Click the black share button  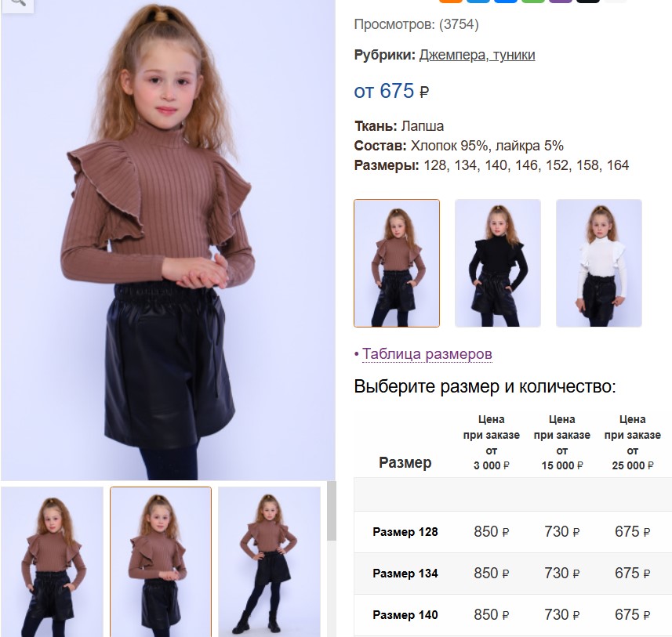pos(588,2)
